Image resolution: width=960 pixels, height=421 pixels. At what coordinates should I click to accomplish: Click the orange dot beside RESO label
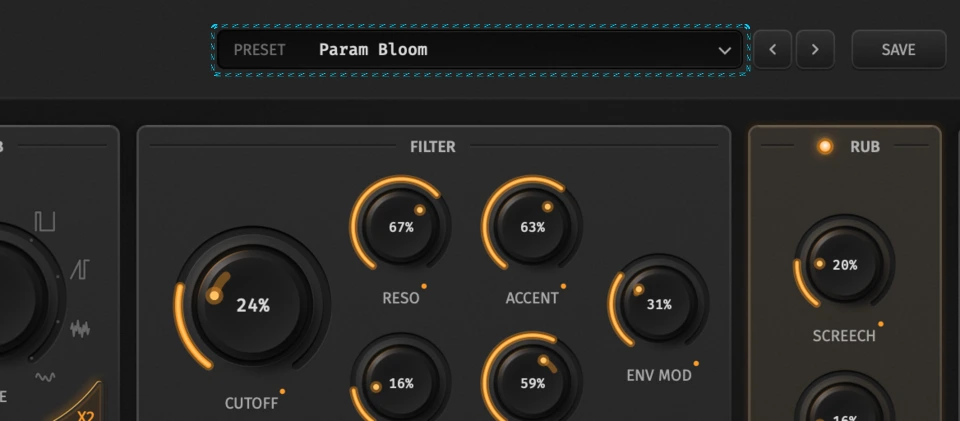(x=424, y=286)
